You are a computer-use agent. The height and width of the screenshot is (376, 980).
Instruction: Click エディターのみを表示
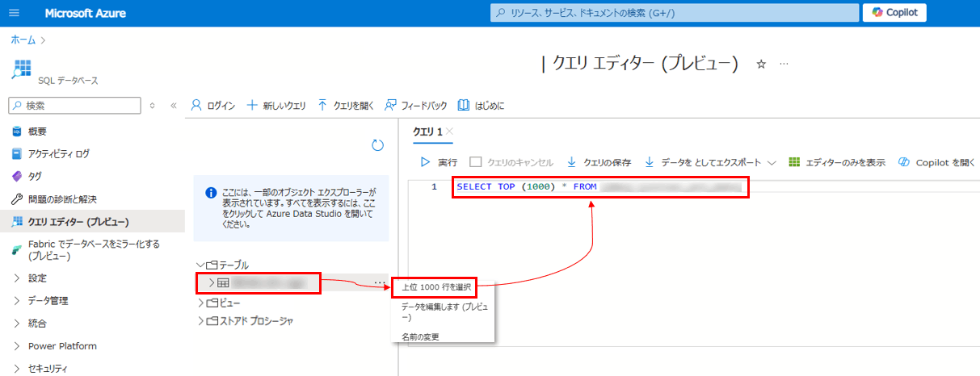click(x=837, y=162)
